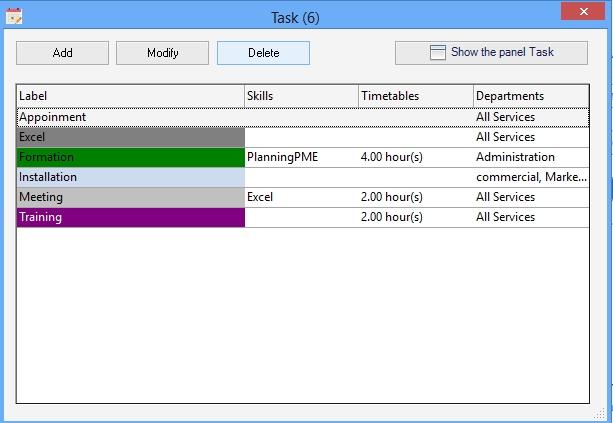Select the purple Training task

(130, 217)
